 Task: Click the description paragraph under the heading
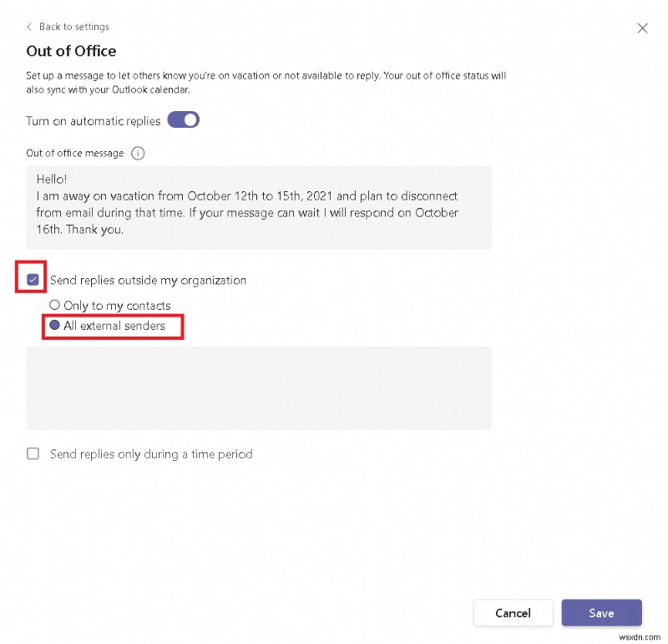click(x=266, y=81)
